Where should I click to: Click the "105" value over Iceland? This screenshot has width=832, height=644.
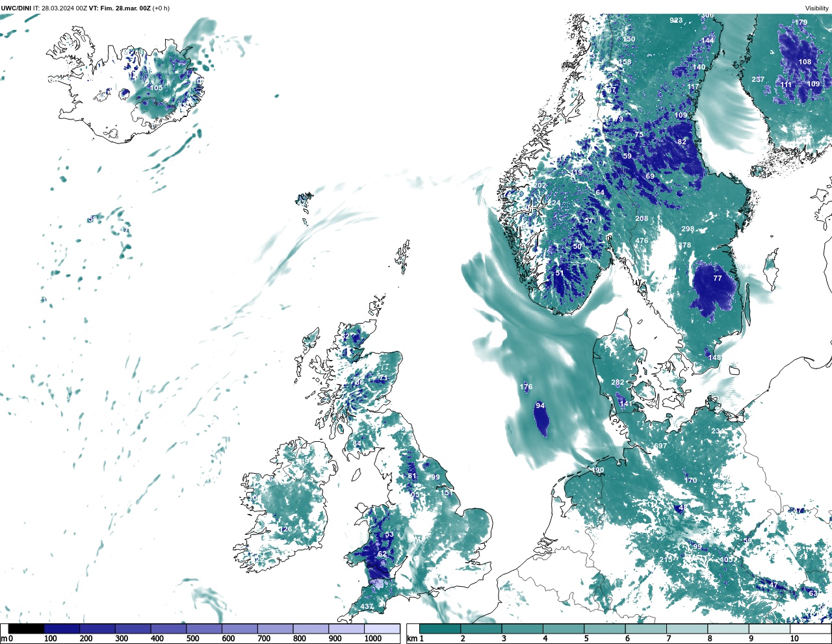tap(157, 88)
